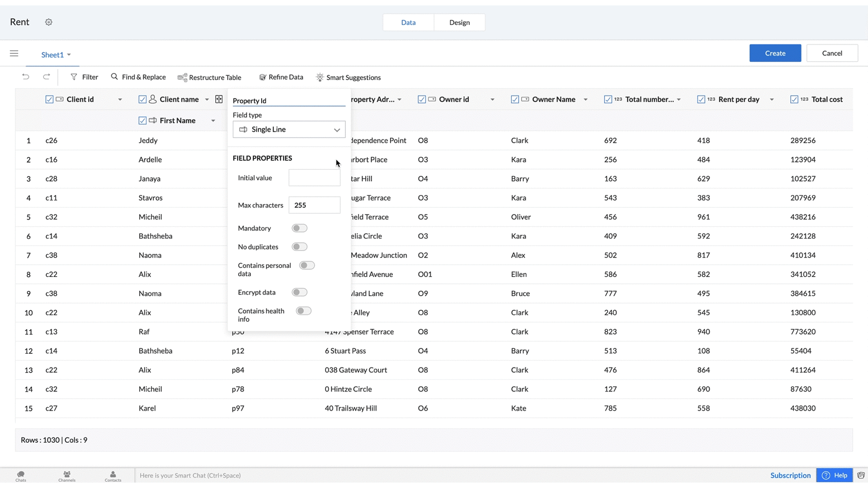Open the Owner Name column dropdown arrow
This screenshot has width=868, height=488.
point(585,99)
